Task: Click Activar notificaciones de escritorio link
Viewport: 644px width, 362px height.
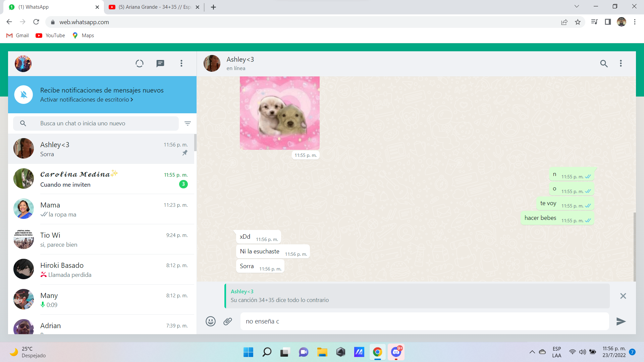Action: click(x=87, y=100)
